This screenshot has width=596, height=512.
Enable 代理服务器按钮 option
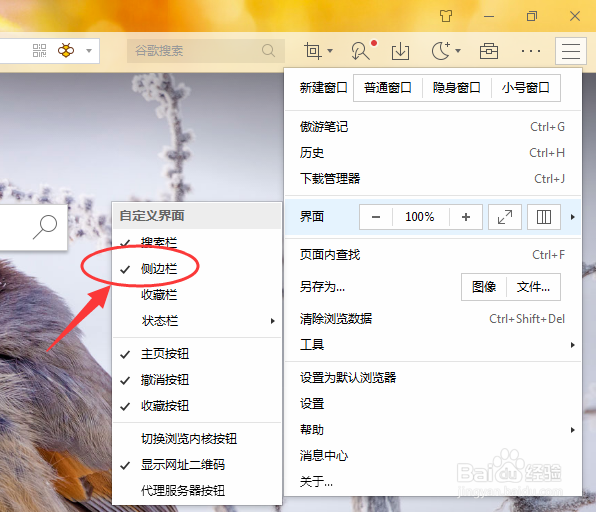tap(197, 491)
